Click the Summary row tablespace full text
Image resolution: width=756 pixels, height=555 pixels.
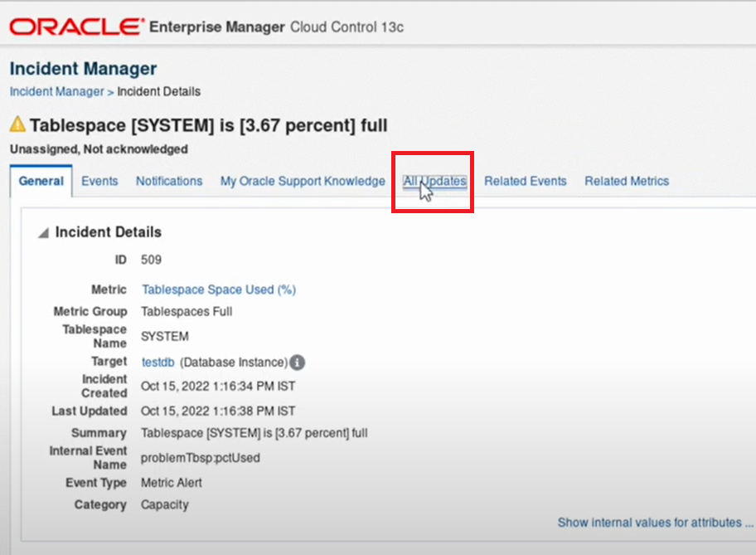(x=254, y=433)
